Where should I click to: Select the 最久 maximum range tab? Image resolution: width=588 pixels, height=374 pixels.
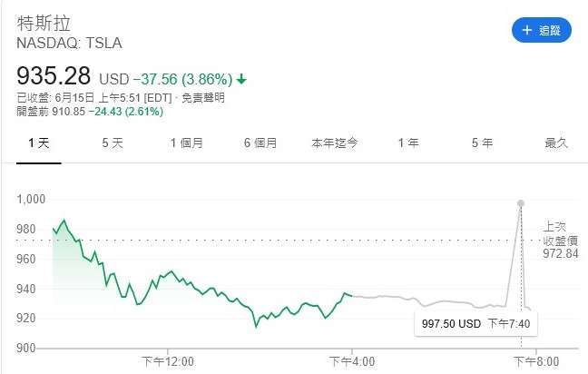(x=556, y=143)
